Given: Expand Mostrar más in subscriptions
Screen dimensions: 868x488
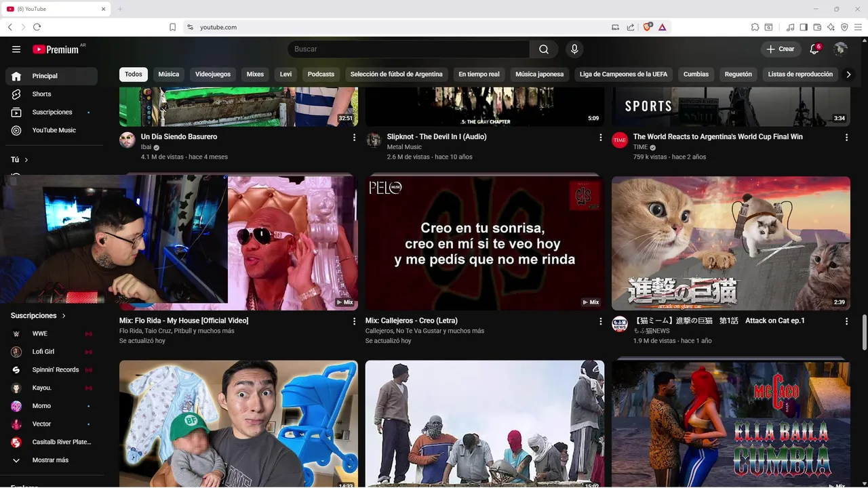Looking at the screenshot, I should tap(52, 460).
